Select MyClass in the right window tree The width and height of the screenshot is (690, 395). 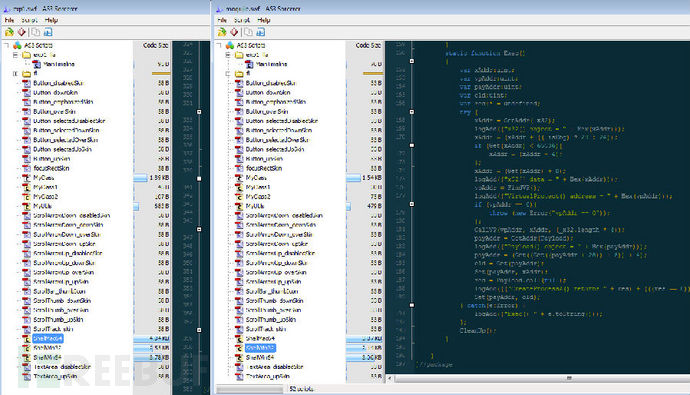[x=256, y=178]
